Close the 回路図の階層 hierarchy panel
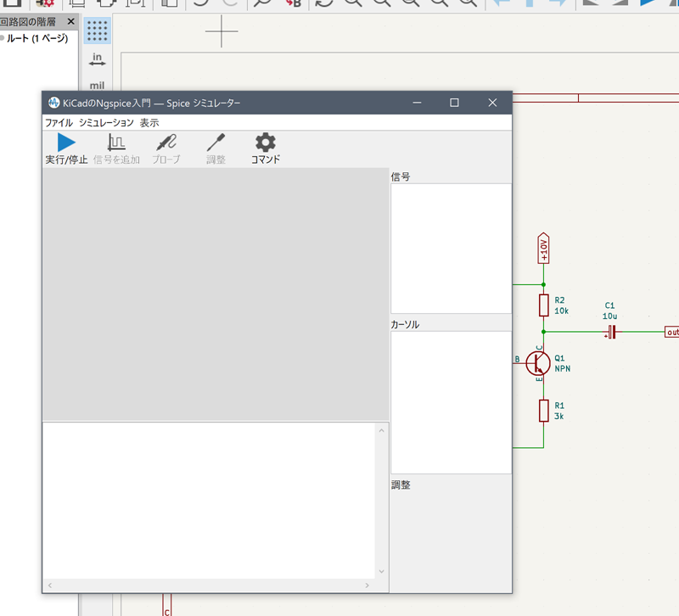This screenshot has width=679, height=616. tap(71, 21)
